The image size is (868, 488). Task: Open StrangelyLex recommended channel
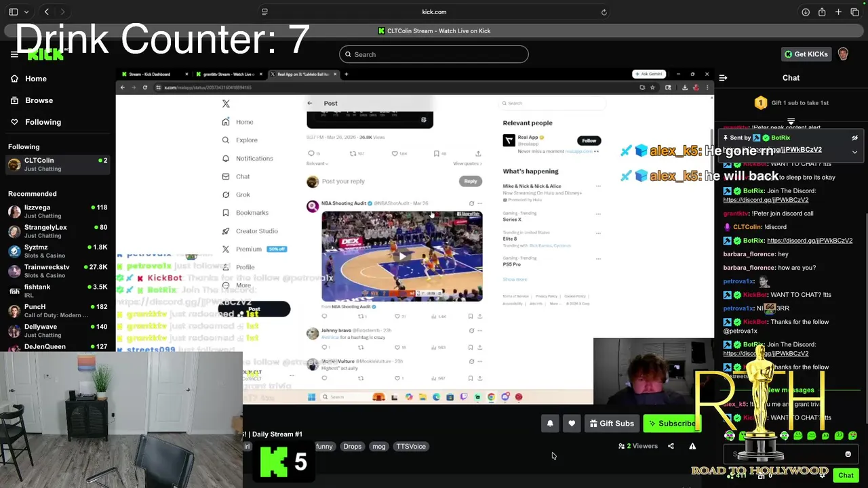pyautogui.click(x=57, y=231)
